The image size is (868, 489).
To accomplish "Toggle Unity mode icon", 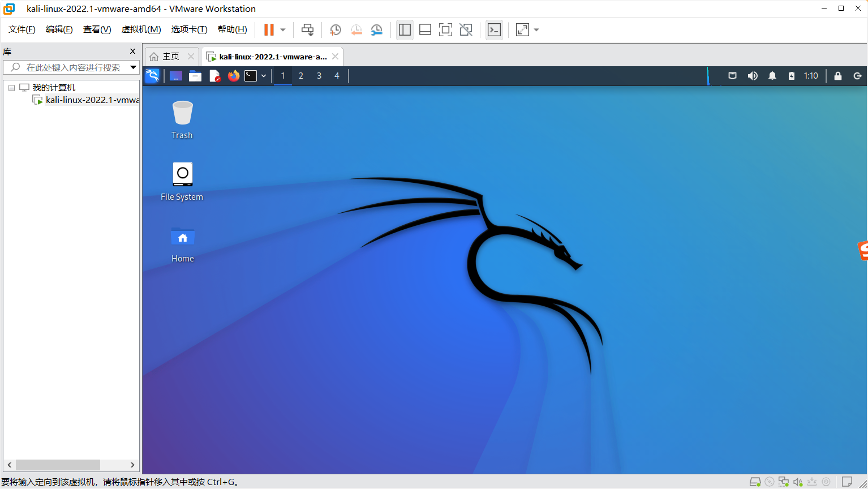I will coord(466,30).
